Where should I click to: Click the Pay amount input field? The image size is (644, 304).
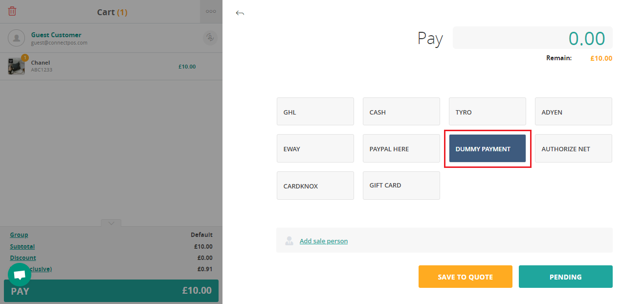coord(533,38)
